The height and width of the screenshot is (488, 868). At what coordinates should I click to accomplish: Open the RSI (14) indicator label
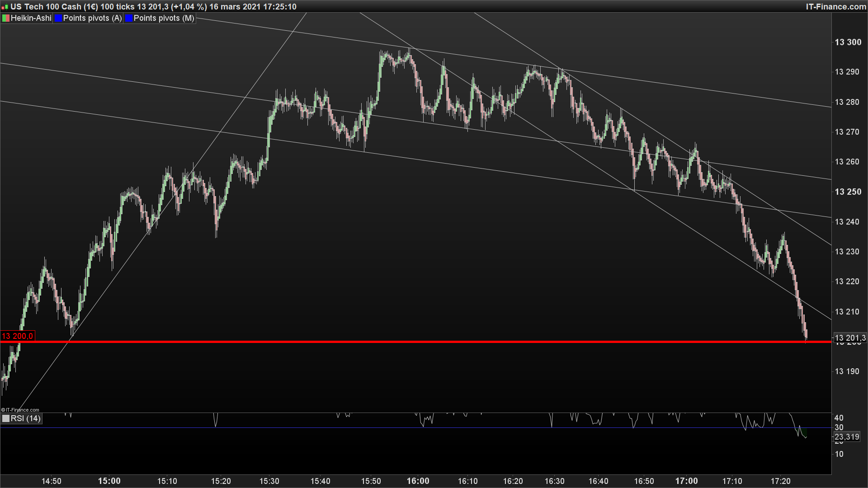point(25,418)
